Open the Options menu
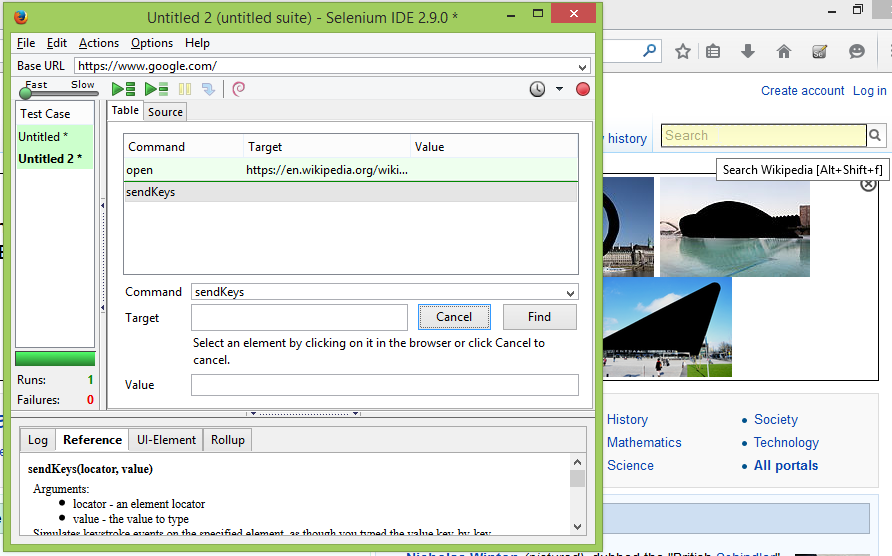Screen dimensions: 892x556 coord(151,43)
